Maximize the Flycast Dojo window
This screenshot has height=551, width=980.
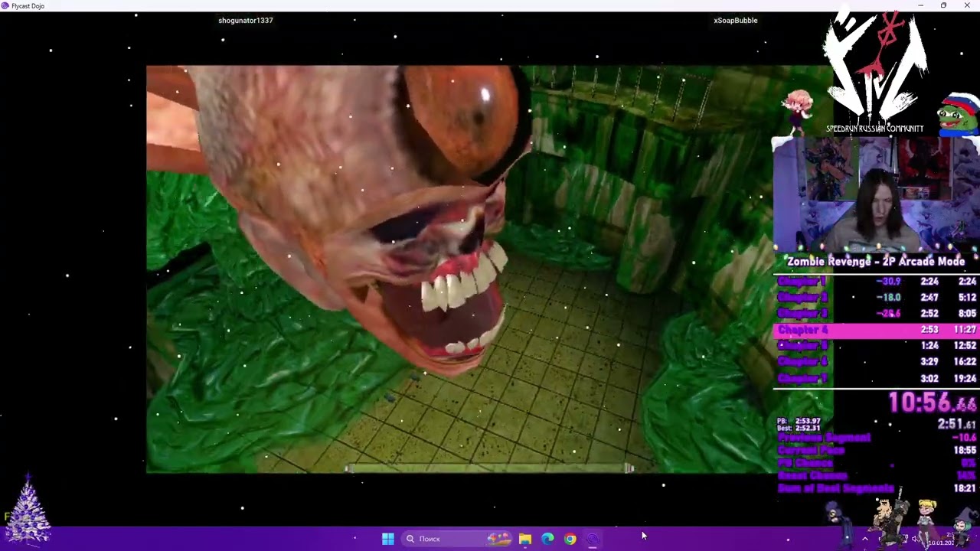point(943,5)
